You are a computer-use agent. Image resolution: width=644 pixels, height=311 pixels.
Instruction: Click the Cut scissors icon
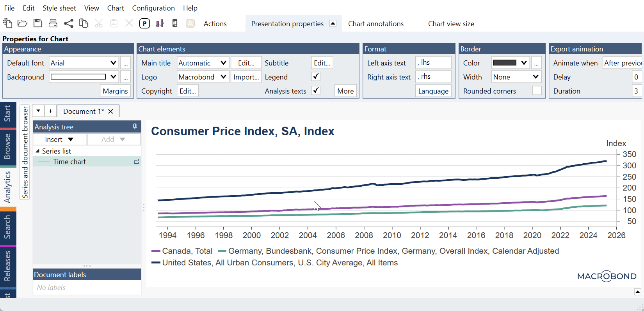(99, 23)
